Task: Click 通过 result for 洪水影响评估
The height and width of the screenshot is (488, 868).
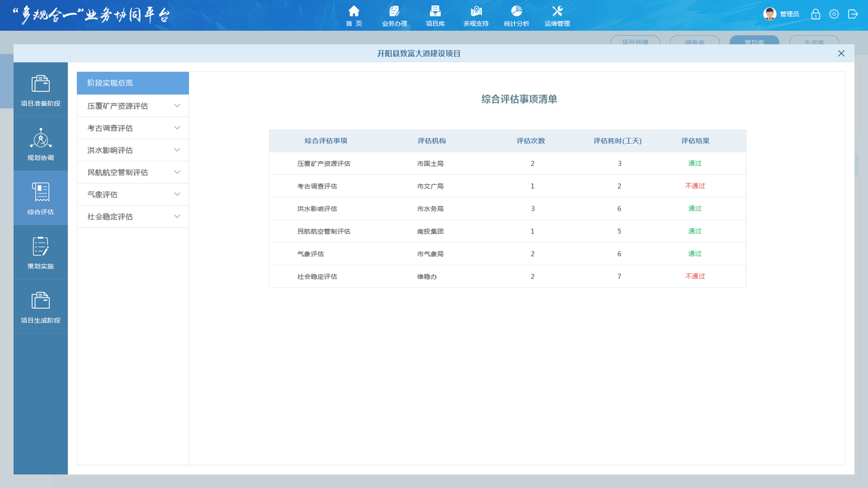Action: pos(695,208)
